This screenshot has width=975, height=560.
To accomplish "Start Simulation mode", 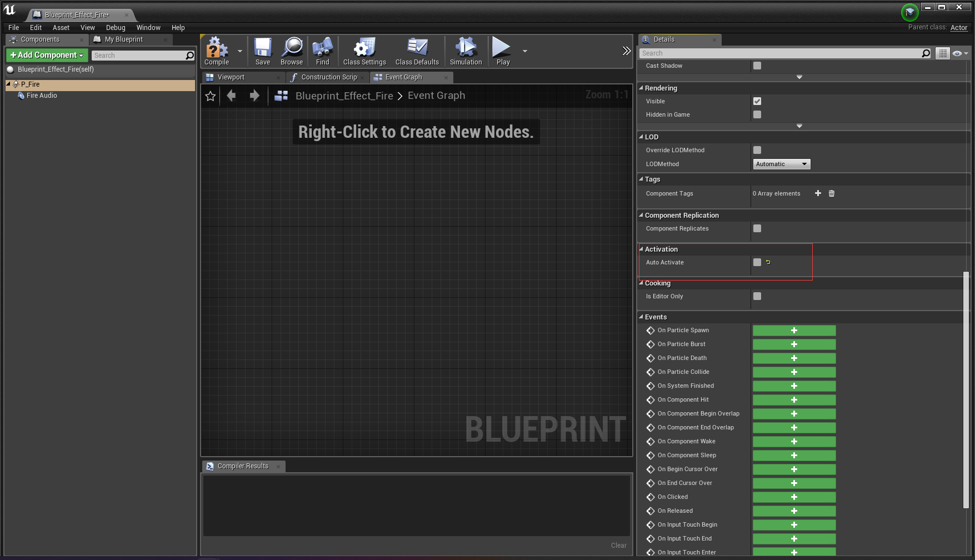I will (x=466, y=52).
